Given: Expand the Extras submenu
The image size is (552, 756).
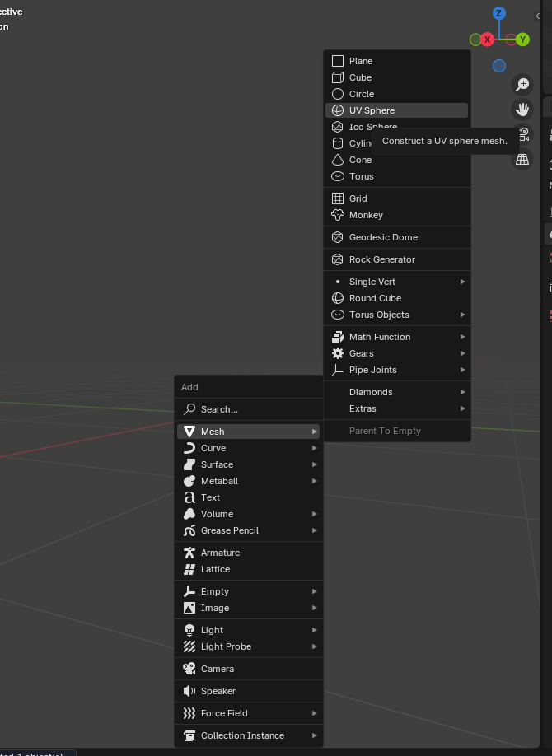Looking at the screenshot, I should (x=396, y=408).
